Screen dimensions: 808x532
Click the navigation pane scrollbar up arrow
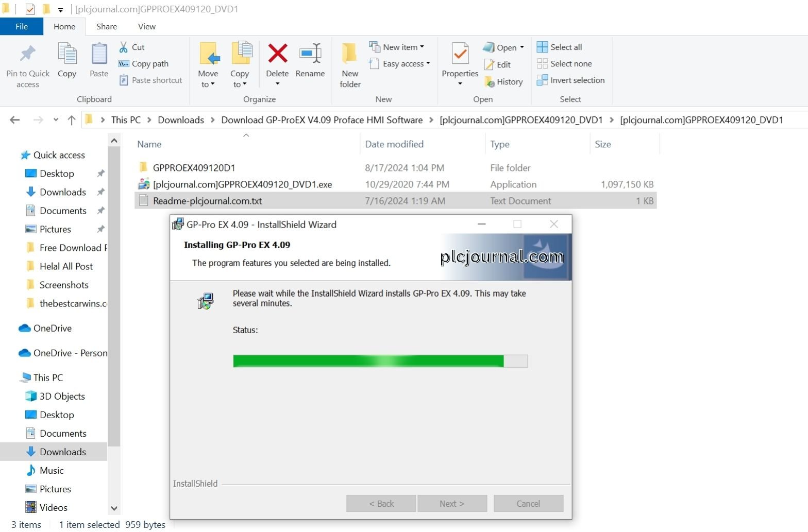(x=114, y=141)
